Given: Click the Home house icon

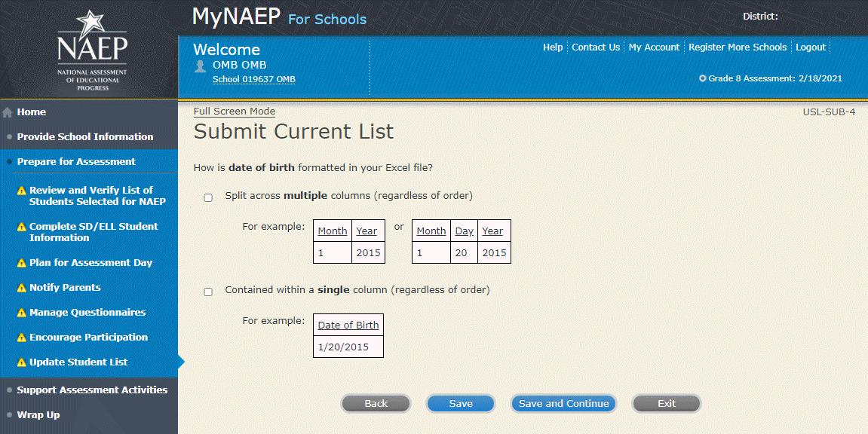Looking at the screenshot, I should point(8,112).
